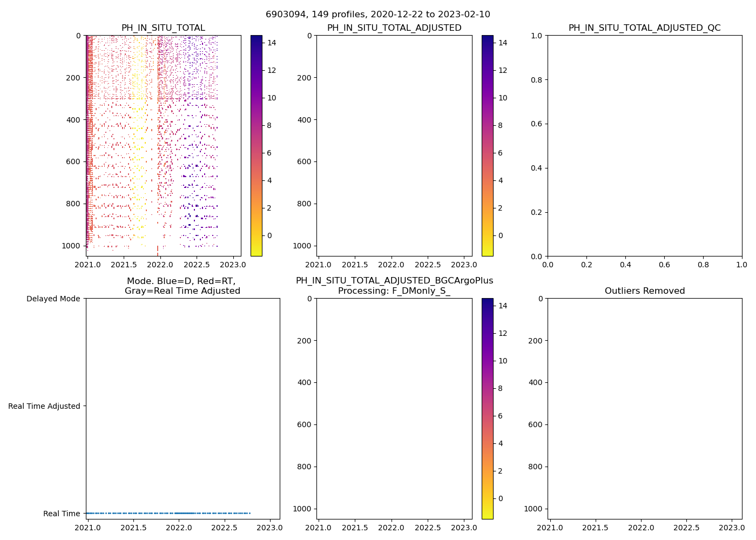The height and width of the screenshot is (540, 756).
Task: Click the PH_IN_SITU_TOTAL_ADJUSTED_QC plot title
Action: 644,28
